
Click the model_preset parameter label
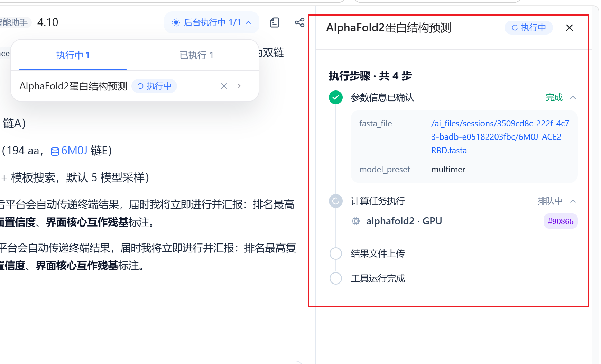(385, 170)
